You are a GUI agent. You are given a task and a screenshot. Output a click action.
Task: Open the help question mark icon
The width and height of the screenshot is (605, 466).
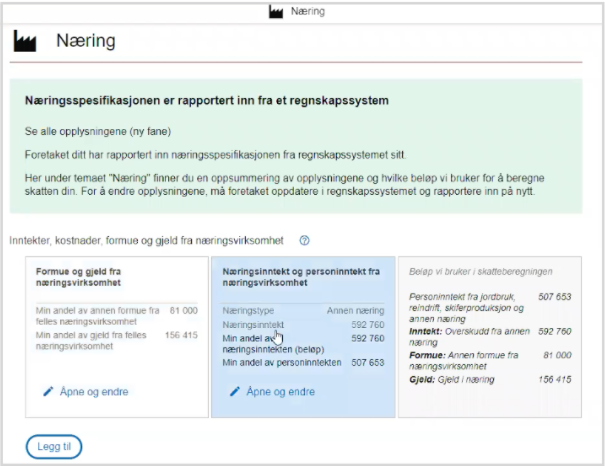tap(304, 241)
